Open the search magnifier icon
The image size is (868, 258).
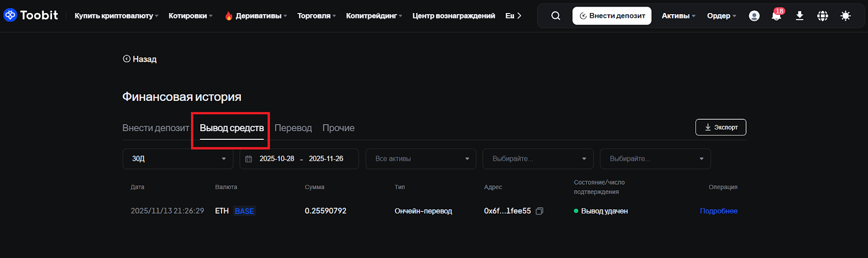click(556, 16)
